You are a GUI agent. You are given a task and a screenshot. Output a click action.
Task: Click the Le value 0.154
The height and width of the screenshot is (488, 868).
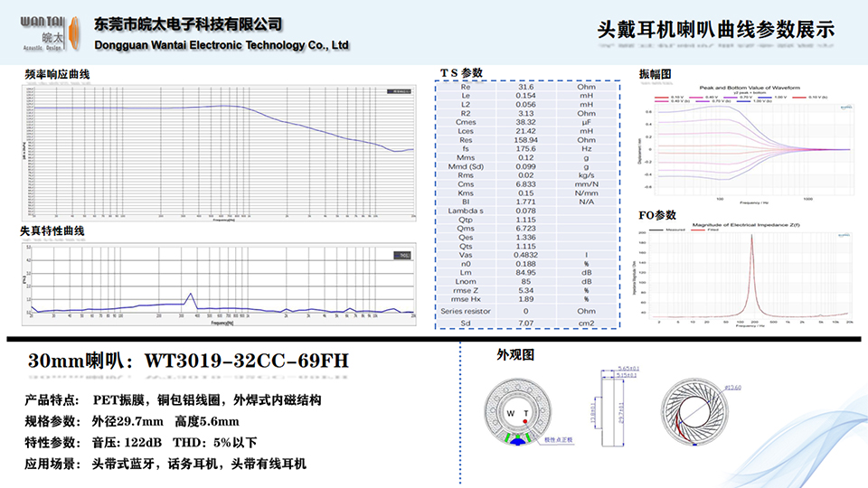click(526, 96)
